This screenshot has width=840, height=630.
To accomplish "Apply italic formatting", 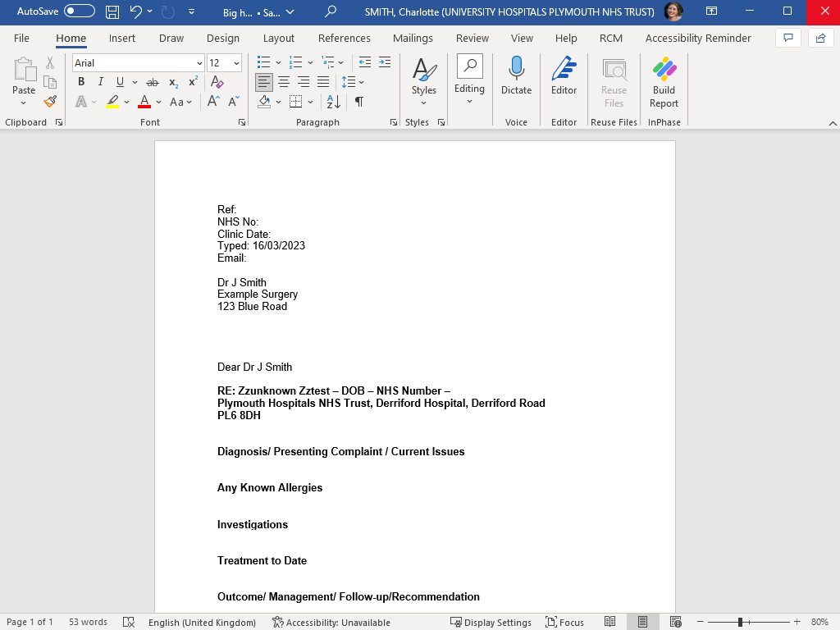I will (100, 82).
